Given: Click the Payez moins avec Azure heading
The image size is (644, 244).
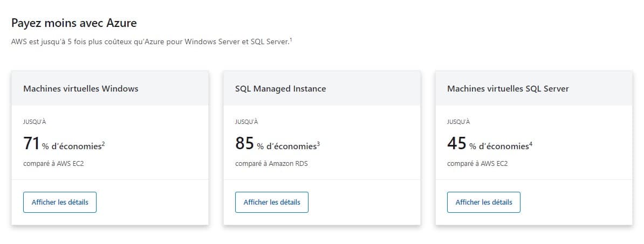Looking at the screenshot, I should (74, 23).
